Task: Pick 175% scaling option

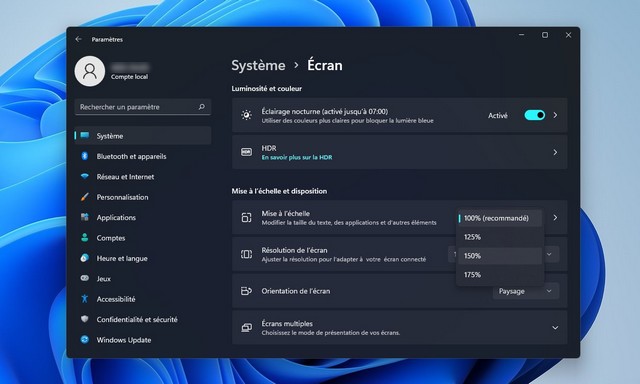Action: click(x=500, y=275)
